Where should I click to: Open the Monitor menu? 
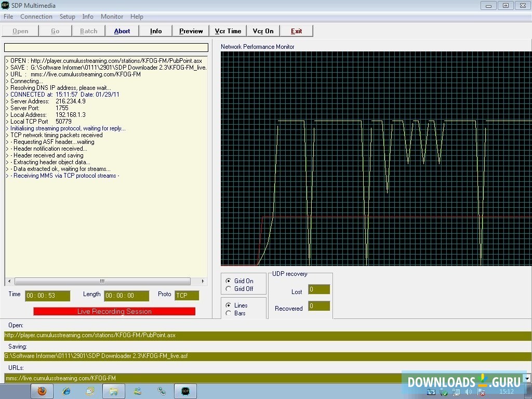click(112, 16)
